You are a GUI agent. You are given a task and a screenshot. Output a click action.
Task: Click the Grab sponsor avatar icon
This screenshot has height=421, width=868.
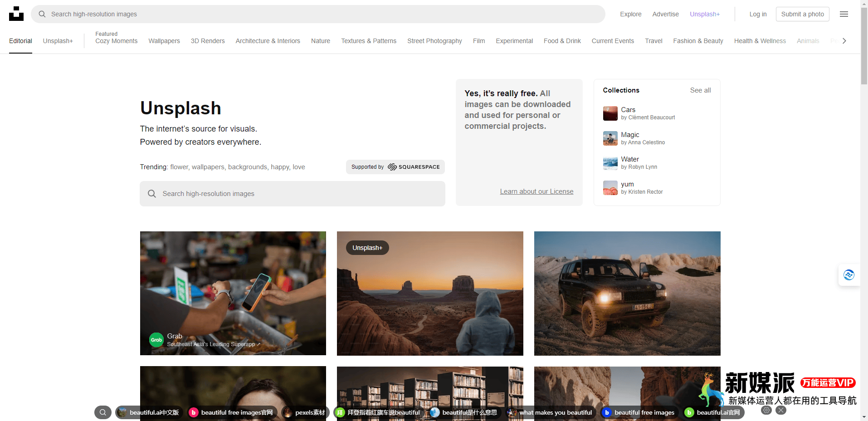pyautogui.click(x=156, y=340)
